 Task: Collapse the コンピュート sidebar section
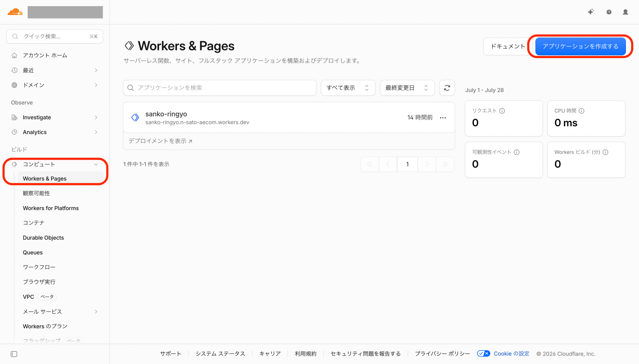tap(54, 164)
